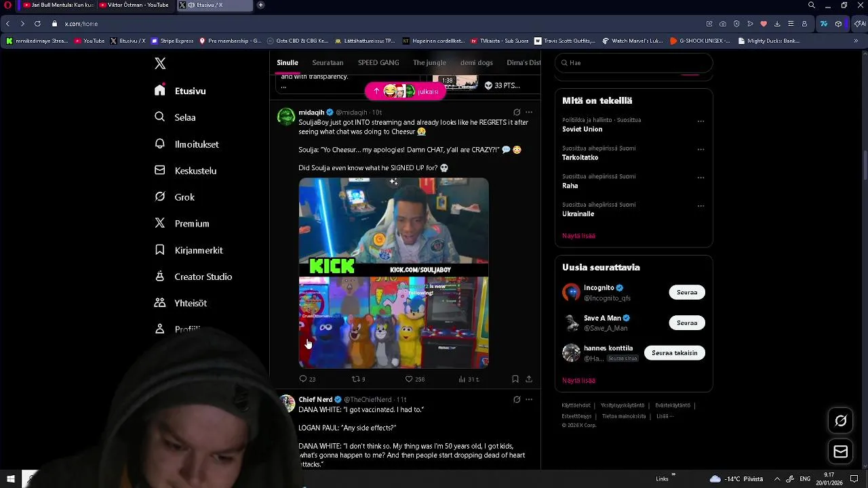Click Seuraa takaisin for hannes konttila
The image size is (868, 488).
pos(674,352)
